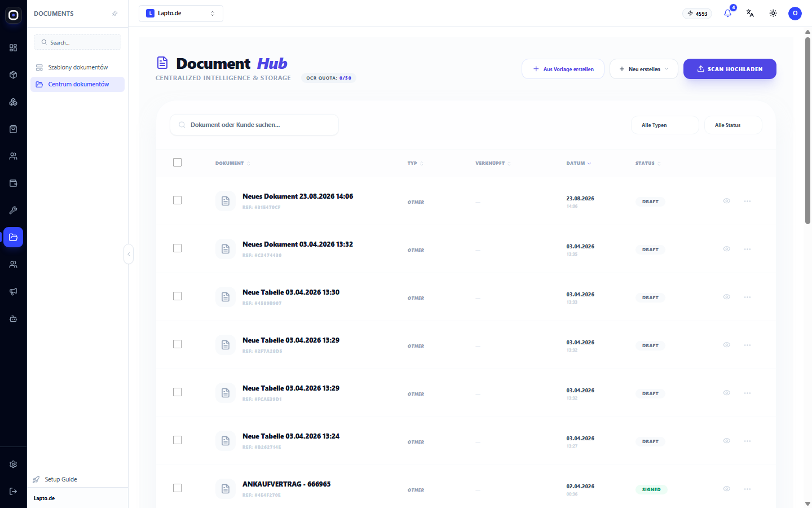This screenshot has height=508, width=812.
Task: Click the SCAN HOCHLADEN button
Action: click(730, 69)
